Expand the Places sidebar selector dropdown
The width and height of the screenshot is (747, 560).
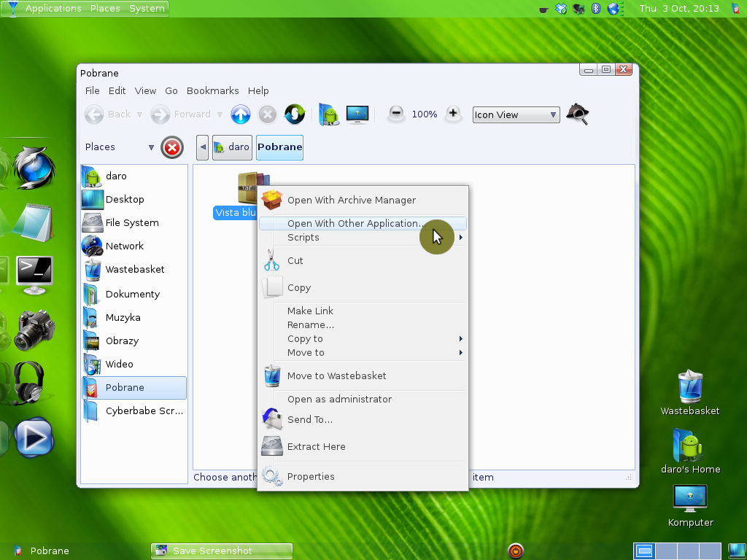pos(151,147)
